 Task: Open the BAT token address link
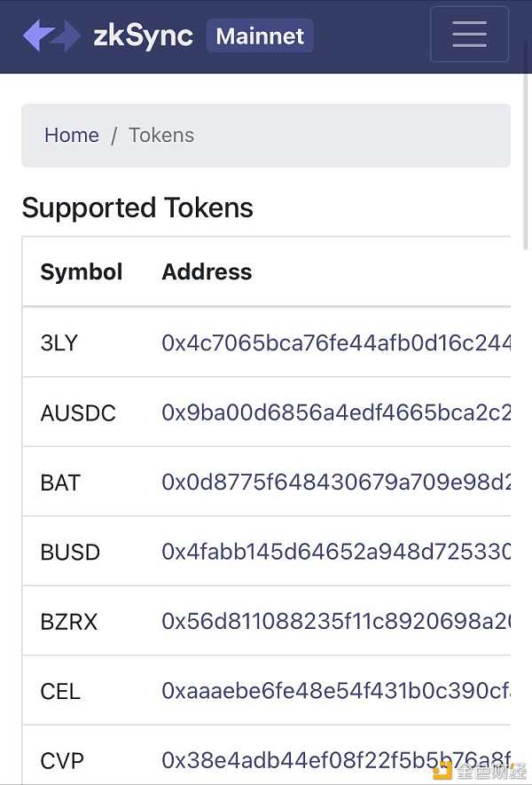336,483
